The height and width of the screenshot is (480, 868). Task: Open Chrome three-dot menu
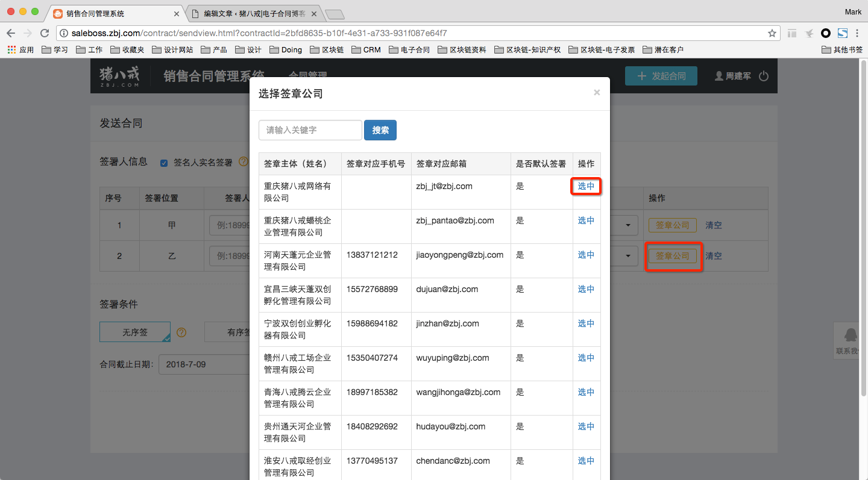(857, 33)
